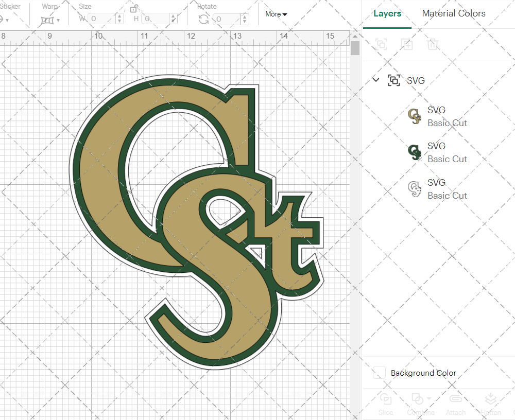
Task: Click the canvas vertical scrollbar thumb
Action: coord(355,48)
